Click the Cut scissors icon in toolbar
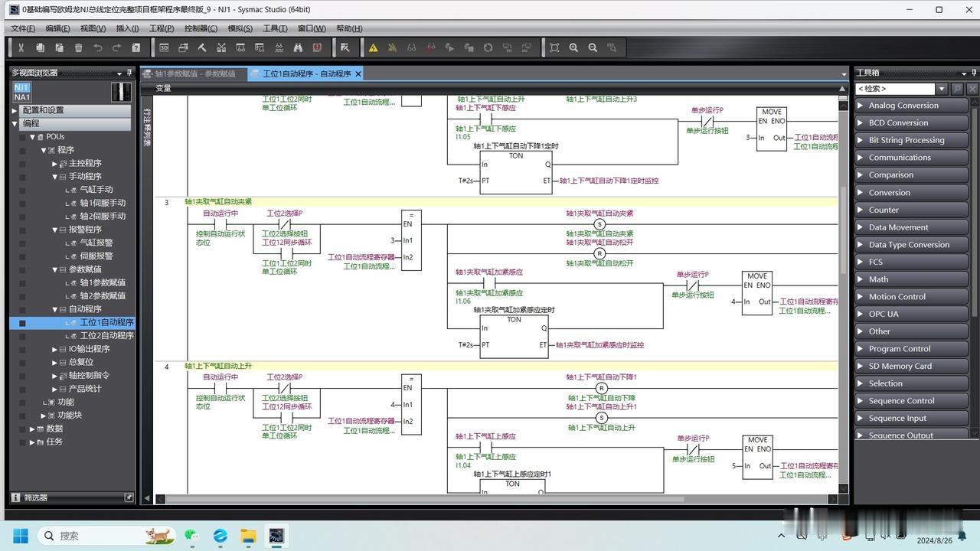Screen dimensions: 980x551 click(x=21, y=47)
